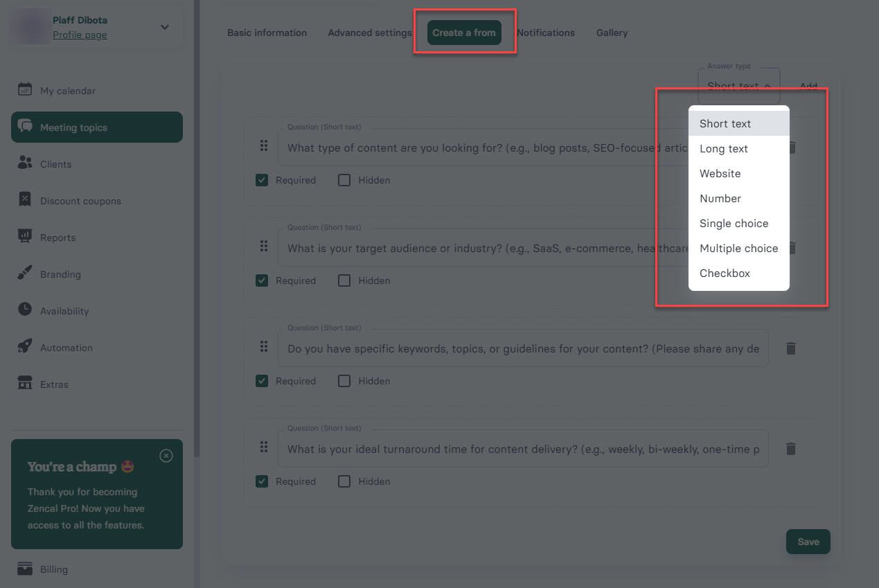The height and width of the screenshot is (588, 879).
Task: Uncheck Required on the first question
Action: tap(261, 179)
